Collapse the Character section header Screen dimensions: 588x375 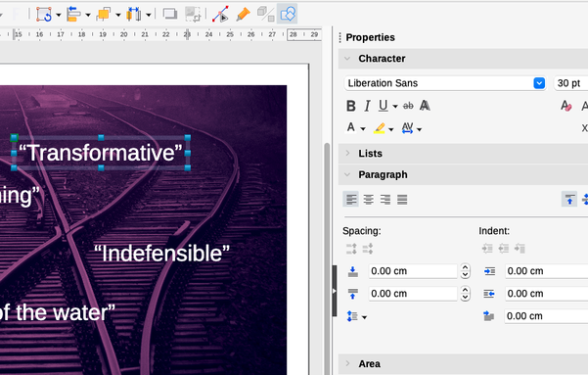coord(382,59)
